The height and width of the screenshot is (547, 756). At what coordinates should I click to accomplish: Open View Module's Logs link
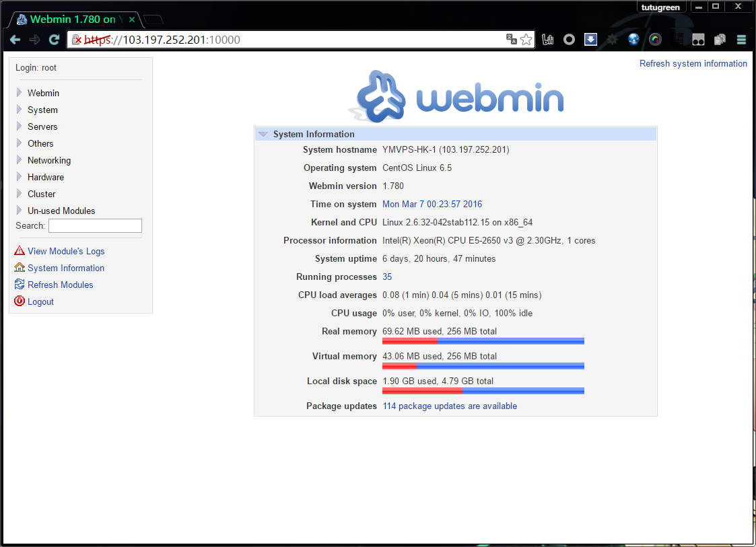point(66,251)
